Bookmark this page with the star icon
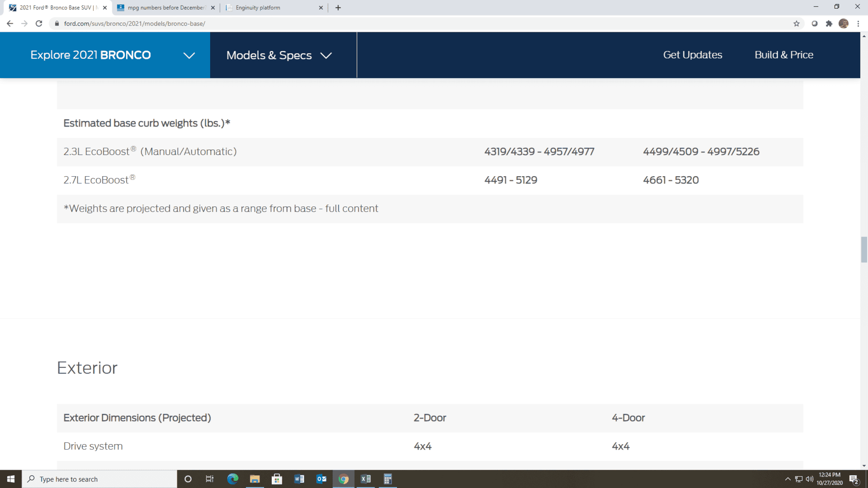Viewport: 868px width, 488px height. [x=796, y=23]
